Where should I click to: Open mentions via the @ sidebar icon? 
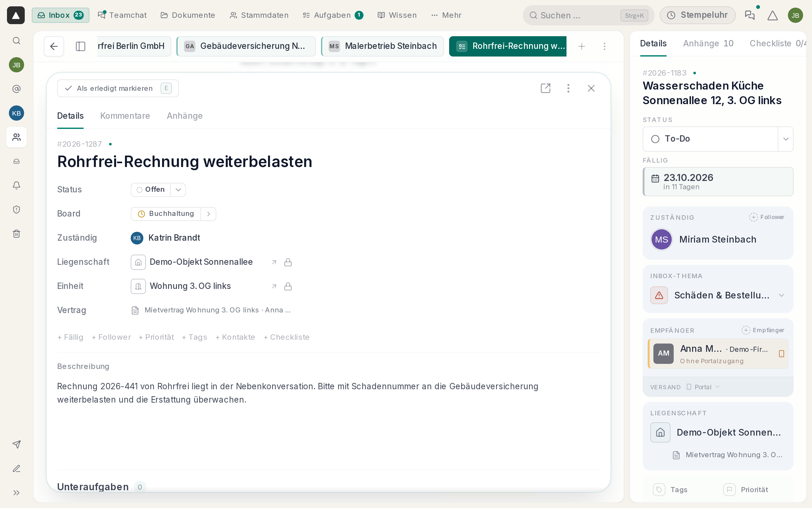pyautogui.click(x=16, y=89)
